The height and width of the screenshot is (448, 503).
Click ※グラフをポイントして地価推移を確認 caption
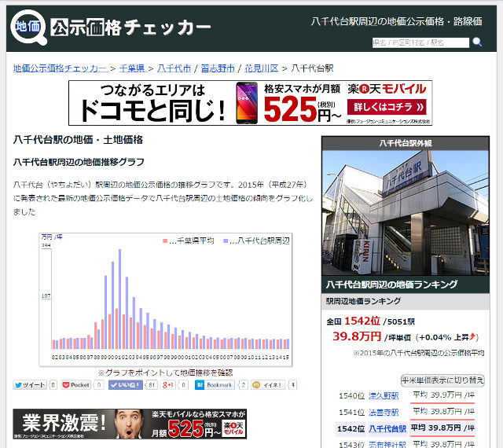pos(165,373)
